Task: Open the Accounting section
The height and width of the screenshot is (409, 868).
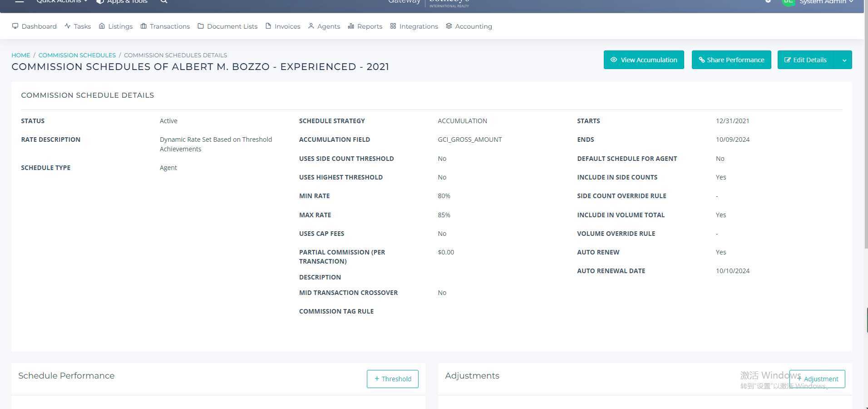Action: point(469,26)
